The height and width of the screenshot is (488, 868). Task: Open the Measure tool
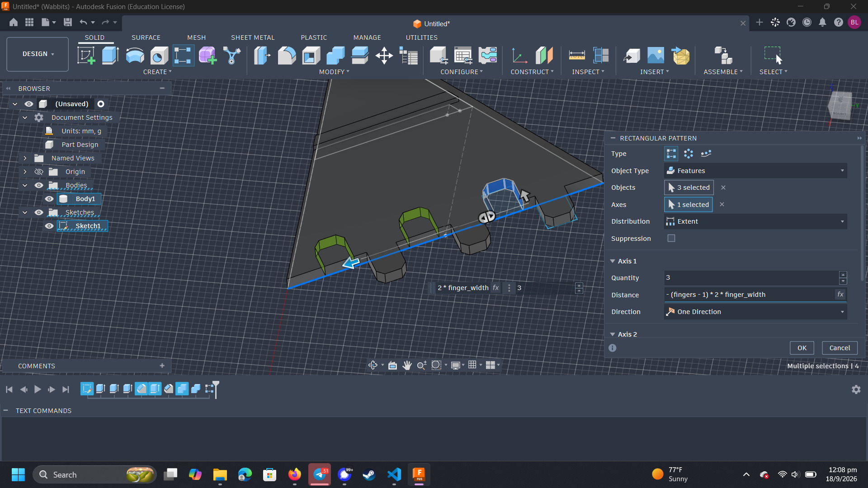pyautogui.click(x=577, y=56)
